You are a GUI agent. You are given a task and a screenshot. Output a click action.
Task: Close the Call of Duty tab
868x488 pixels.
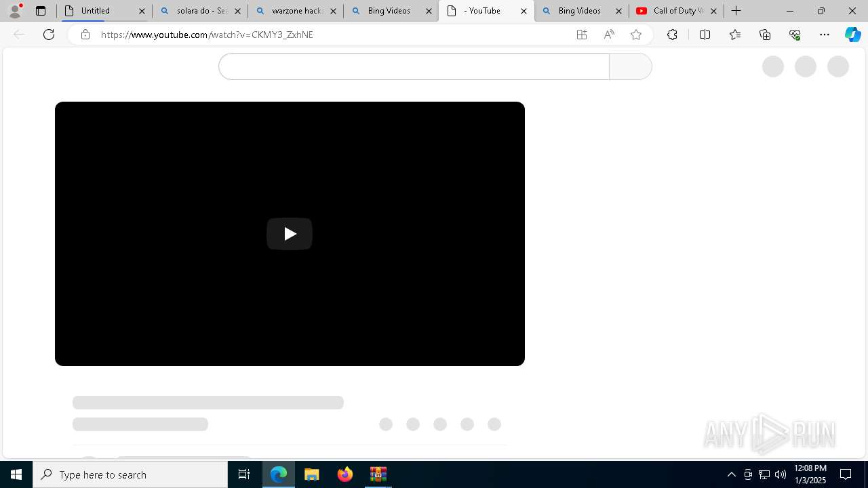pos(713,11)
